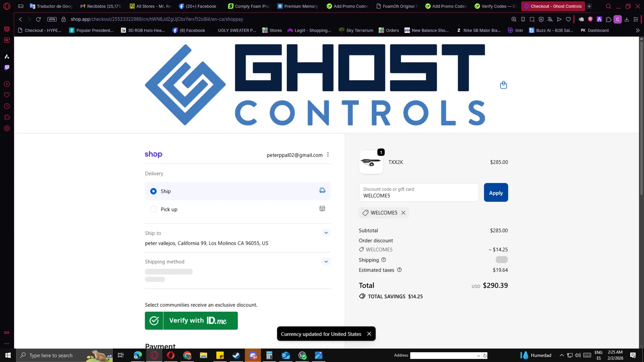Open Extensions cube in Opera sidebar
Image resolution: width=644 pixels, height=362 pixels.
pyautogui.click(x=7, y=118)
